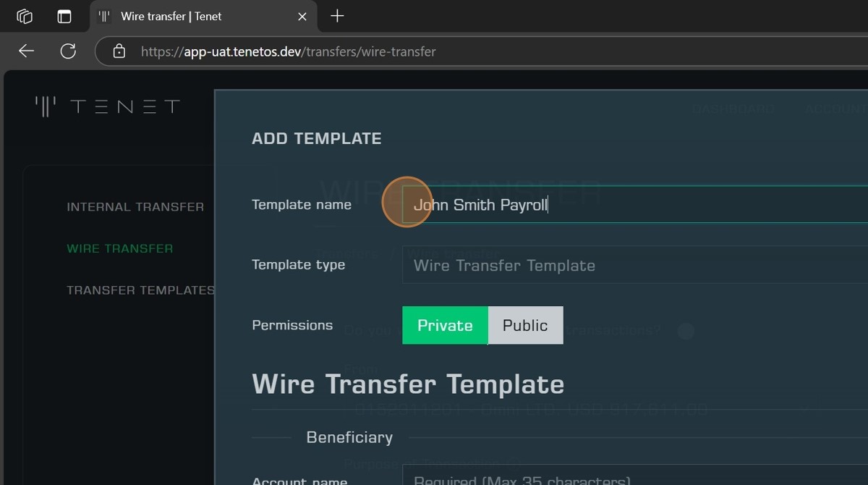Open Internal Transfer in the sidebar
The height and width of the screenshot is (485, 868).
[x=135, y=207]
